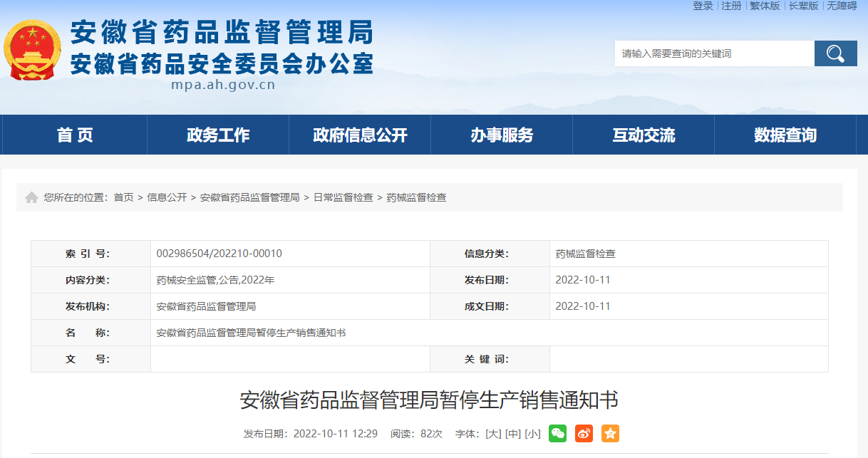Share article via WeChat icon

[x=557, y=433]
